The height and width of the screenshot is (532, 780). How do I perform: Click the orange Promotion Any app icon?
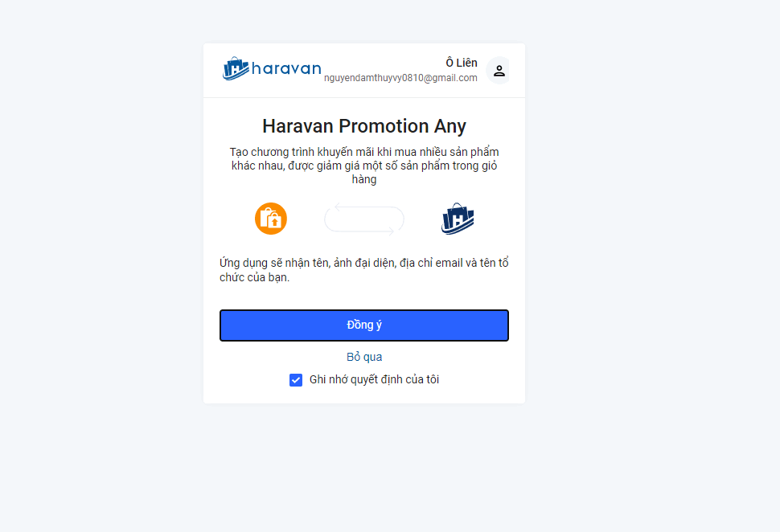click(x=271, y=219)
